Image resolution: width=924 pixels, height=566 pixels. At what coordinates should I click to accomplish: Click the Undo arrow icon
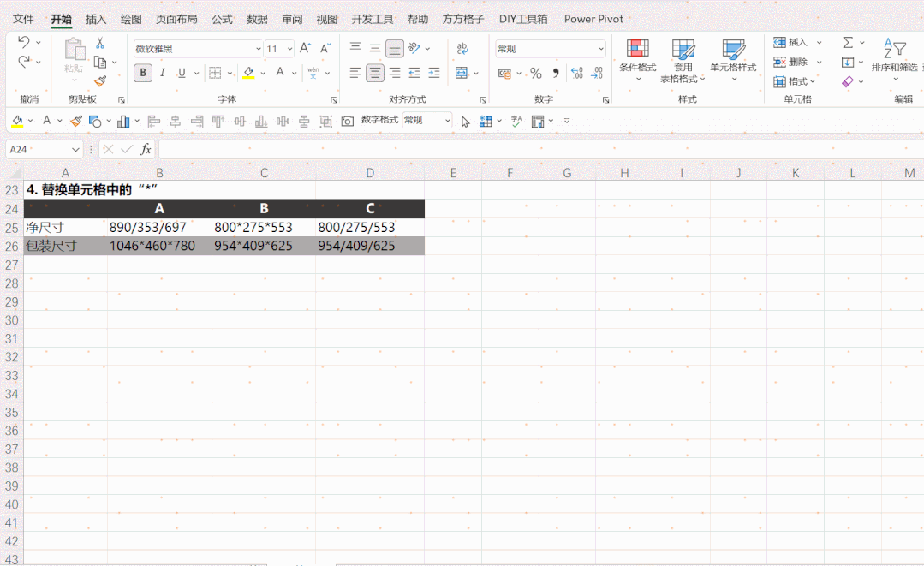pos(24,42)
